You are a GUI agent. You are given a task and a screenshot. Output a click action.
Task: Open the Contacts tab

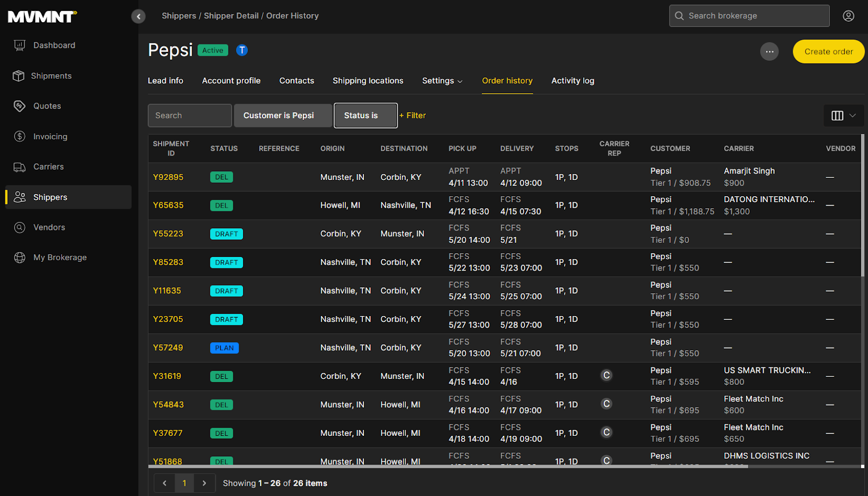coord(297,81)
